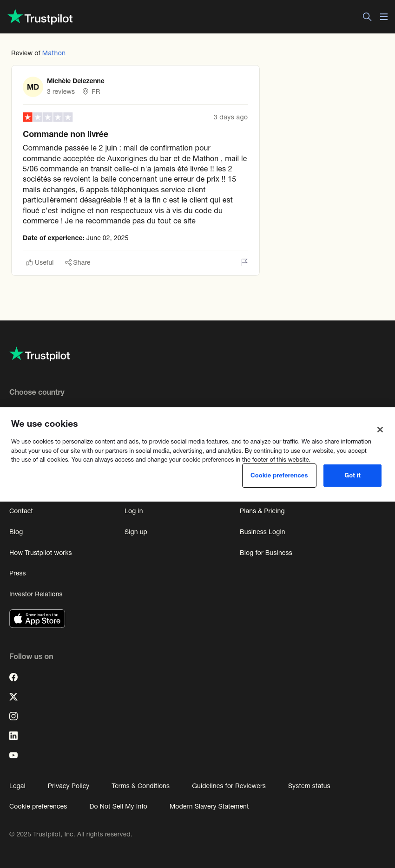Click the 'Follow us on' heading
This screenshot has height=868, width=395.
(x=31, y=656)
